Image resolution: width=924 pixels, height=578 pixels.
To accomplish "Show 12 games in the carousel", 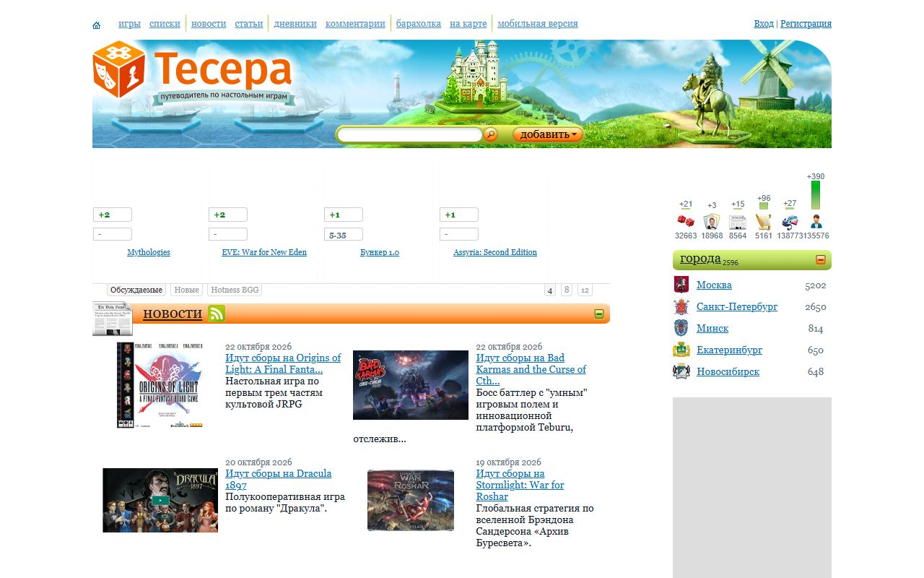I will [x=585, y=290].
